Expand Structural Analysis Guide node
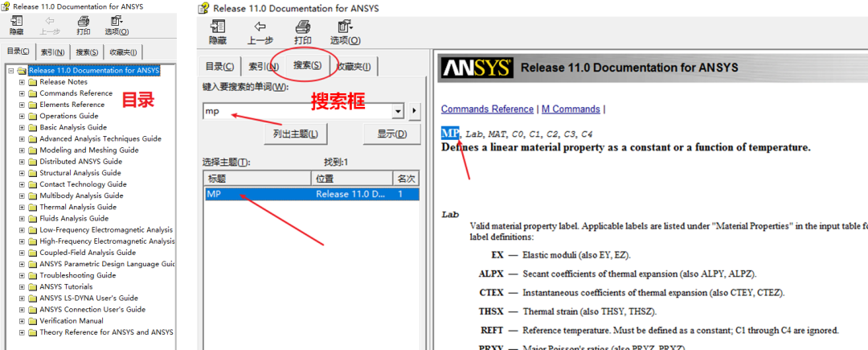The height and width of the screenshot is (350, 868). coord(23,173)
